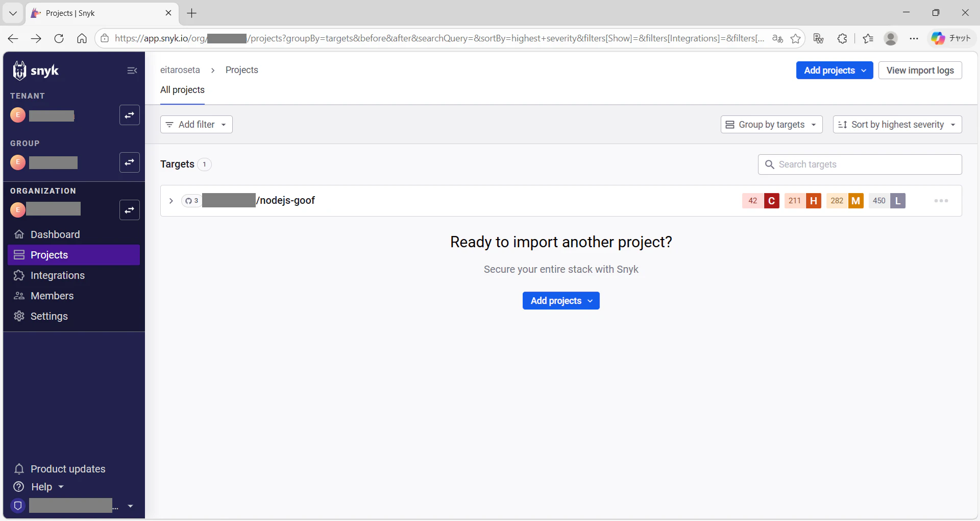This screenshot has width=980, height=521.
Task: Open Sort by highest severity dropdown
Action: [x=897, y=125]
